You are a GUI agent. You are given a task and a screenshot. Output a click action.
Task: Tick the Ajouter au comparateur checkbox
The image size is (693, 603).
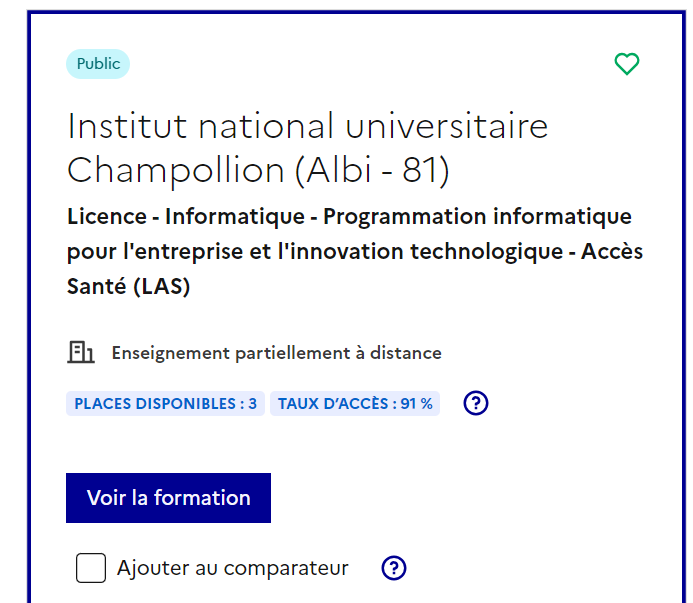pyautogui.click(x=91, y=568)
